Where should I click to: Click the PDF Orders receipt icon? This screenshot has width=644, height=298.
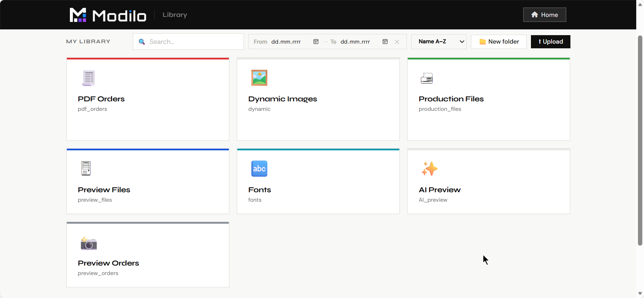coord(89,78)
